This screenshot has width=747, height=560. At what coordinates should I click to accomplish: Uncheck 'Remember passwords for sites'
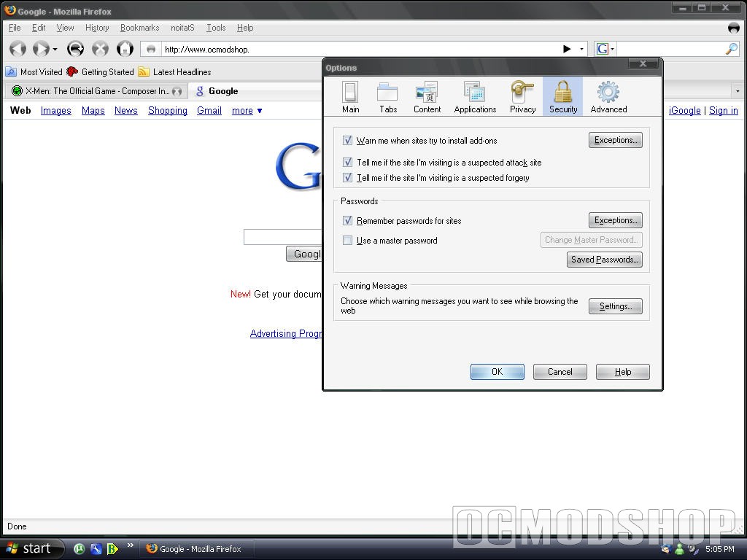pyautogui.click(x=348, y=220)
